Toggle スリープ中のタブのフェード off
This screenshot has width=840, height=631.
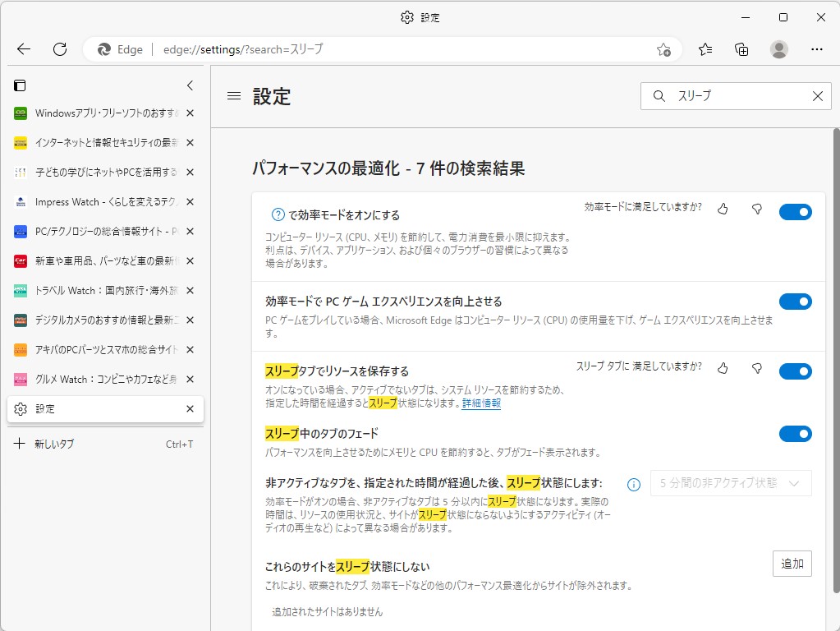(x=794, y=434)
